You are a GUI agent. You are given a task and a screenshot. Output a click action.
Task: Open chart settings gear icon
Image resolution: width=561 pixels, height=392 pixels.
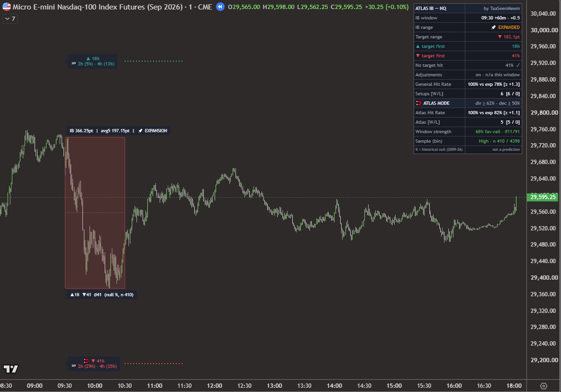point(543,386)
